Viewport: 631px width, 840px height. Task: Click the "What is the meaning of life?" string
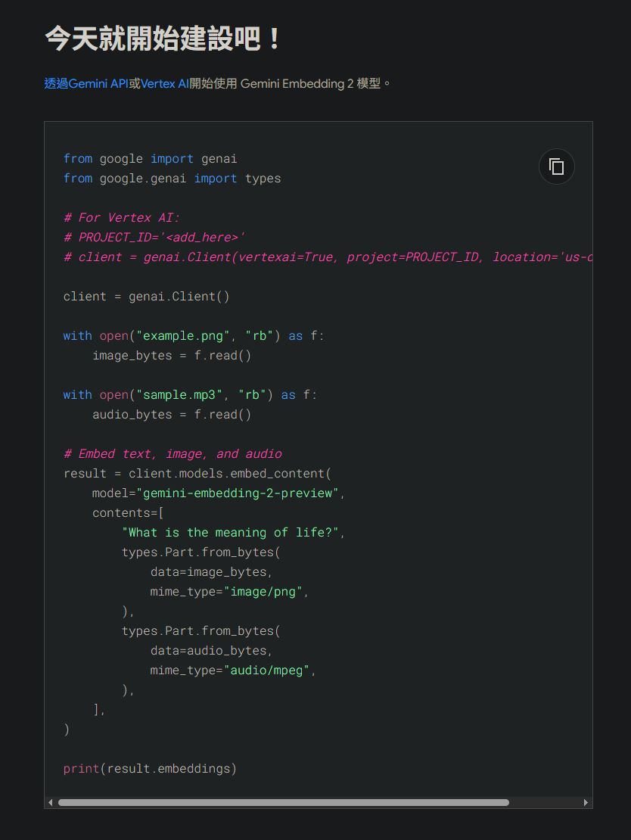(230, 533)
